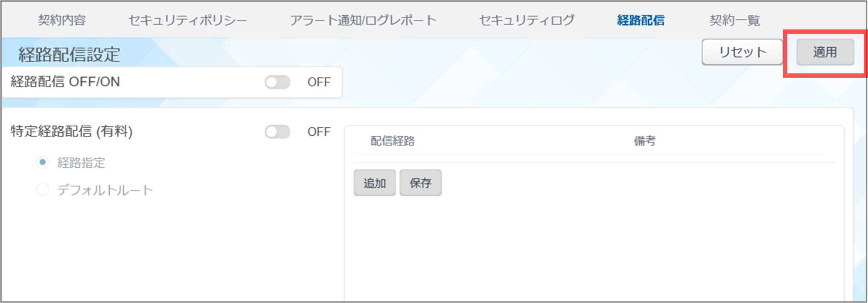Click the empty route list area below 保存
This screenshot has height=303, width=868.
[593, 248]
